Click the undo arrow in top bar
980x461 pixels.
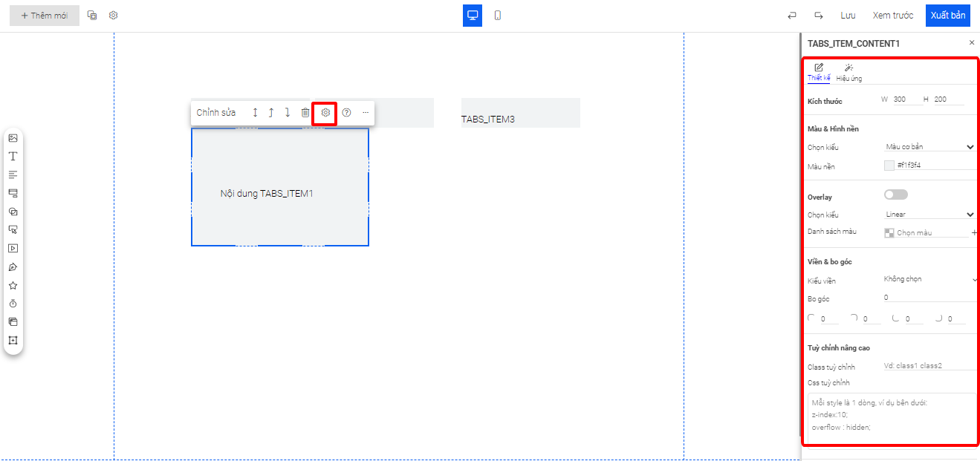point(792,16)
